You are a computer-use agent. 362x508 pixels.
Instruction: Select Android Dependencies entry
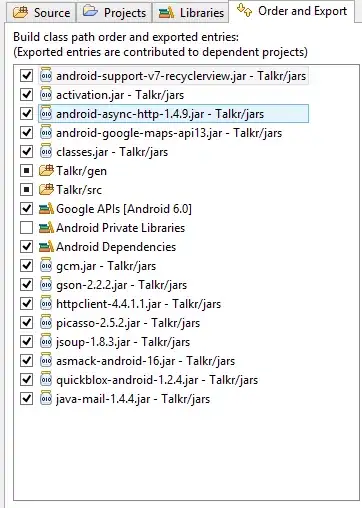116,247
